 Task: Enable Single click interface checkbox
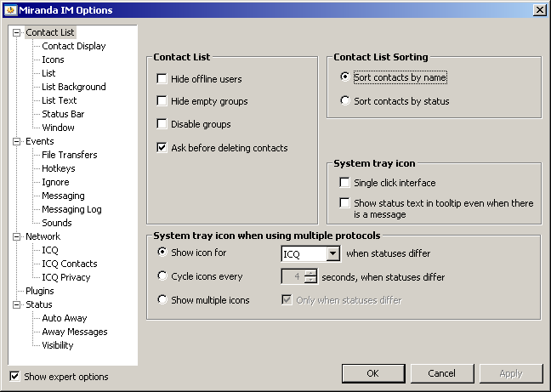tap(344, 182)
